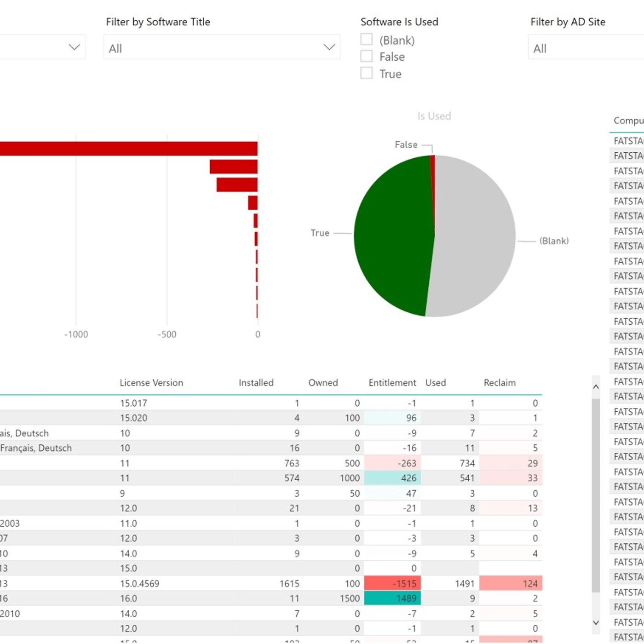644x644 pixels.
Task: Check the (Blank) Software Is Used box
Action: click(x=367, y=40)
